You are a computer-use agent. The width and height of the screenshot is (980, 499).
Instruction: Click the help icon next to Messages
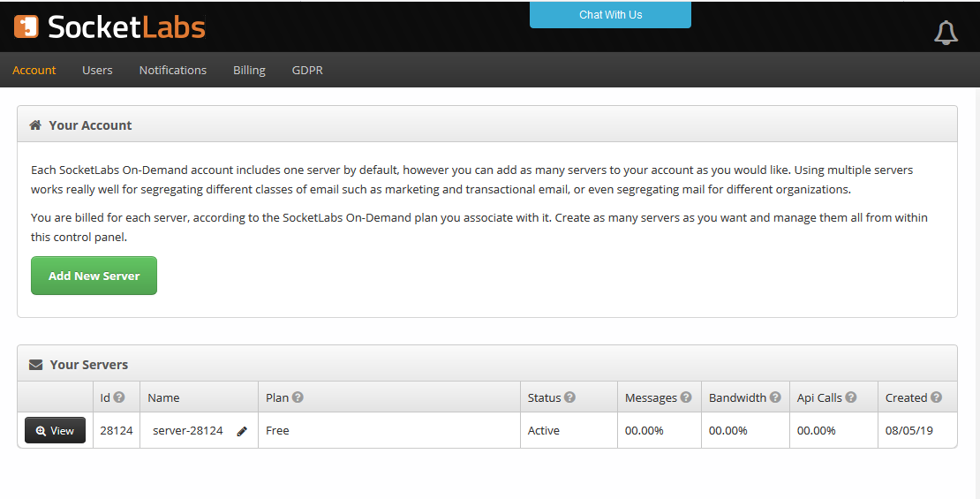[686, 397]
